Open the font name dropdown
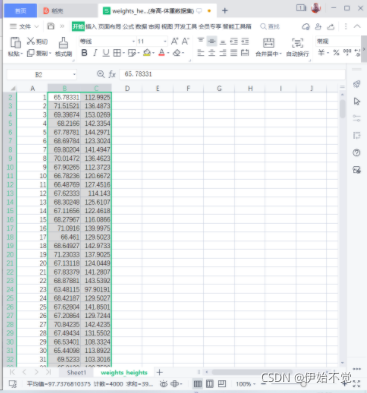The width and height of the screenshot is (367, 393). coord(133,41)
